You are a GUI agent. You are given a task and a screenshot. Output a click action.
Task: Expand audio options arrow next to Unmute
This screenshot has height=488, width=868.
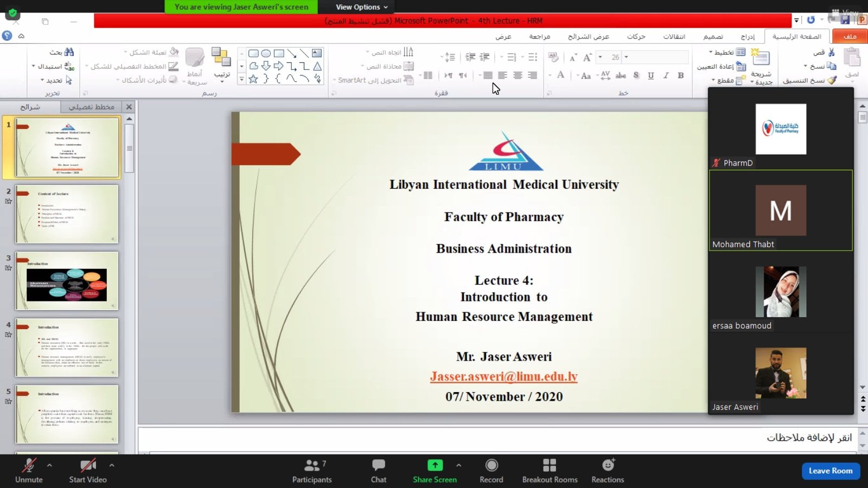point(49,465)
